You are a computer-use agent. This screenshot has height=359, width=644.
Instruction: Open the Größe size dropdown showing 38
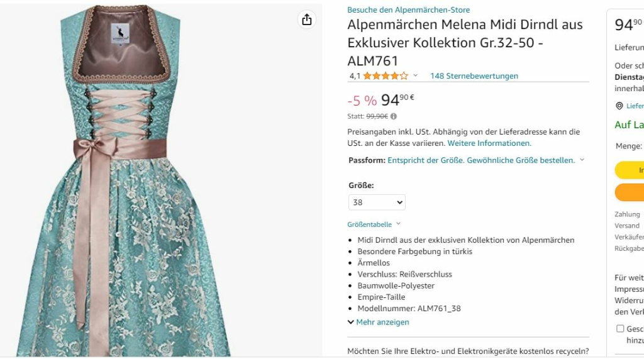pos(377,202)
